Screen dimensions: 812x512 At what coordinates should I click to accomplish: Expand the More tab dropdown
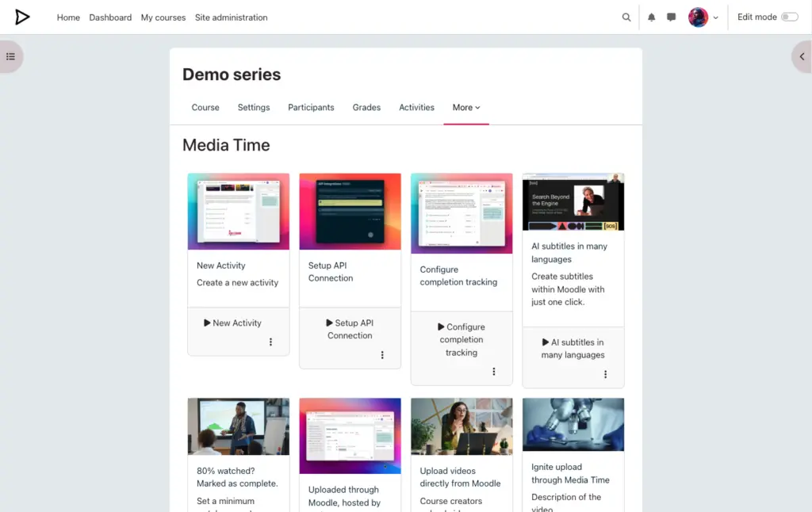(466, 107)
